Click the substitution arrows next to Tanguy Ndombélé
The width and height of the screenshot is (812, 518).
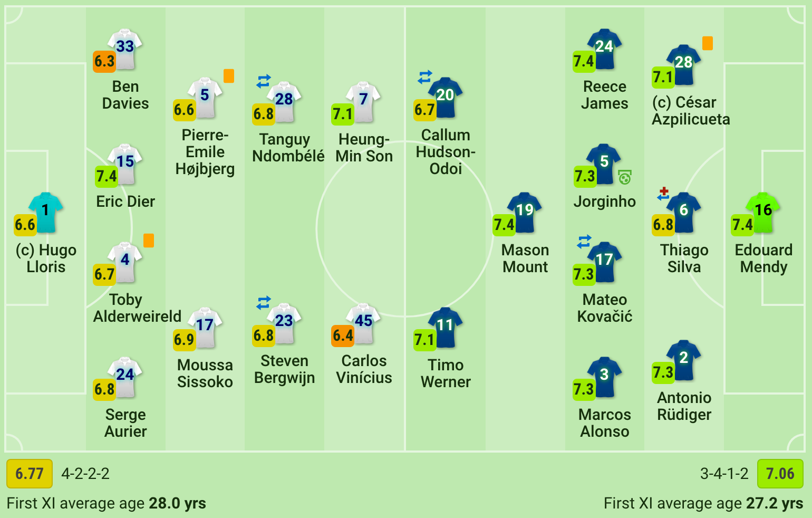pyautogui.click(x=264, y=81)
